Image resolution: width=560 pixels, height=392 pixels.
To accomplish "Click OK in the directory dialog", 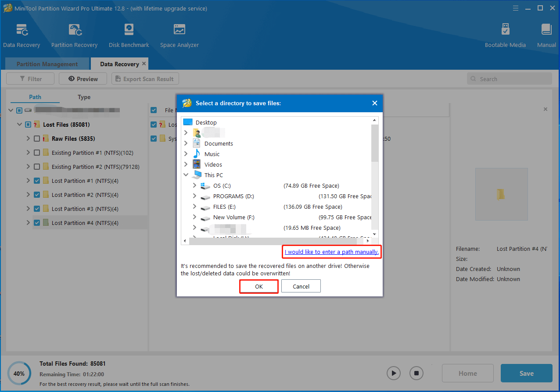I will (259, 286).
